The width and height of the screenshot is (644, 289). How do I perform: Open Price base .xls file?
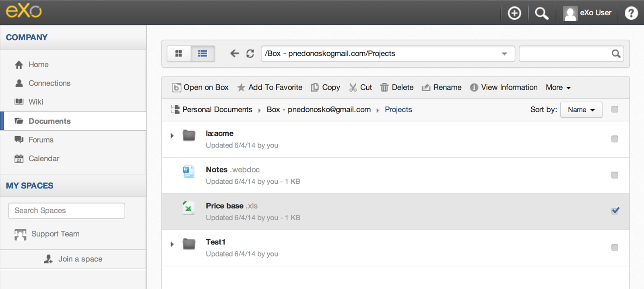231,206
